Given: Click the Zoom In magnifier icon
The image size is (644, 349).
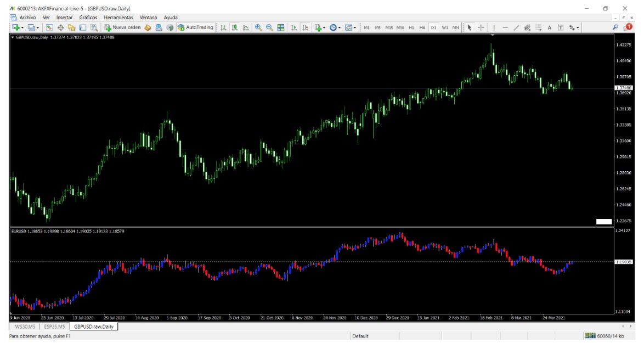Looking at the screenshot, I should tap(258, 27).
